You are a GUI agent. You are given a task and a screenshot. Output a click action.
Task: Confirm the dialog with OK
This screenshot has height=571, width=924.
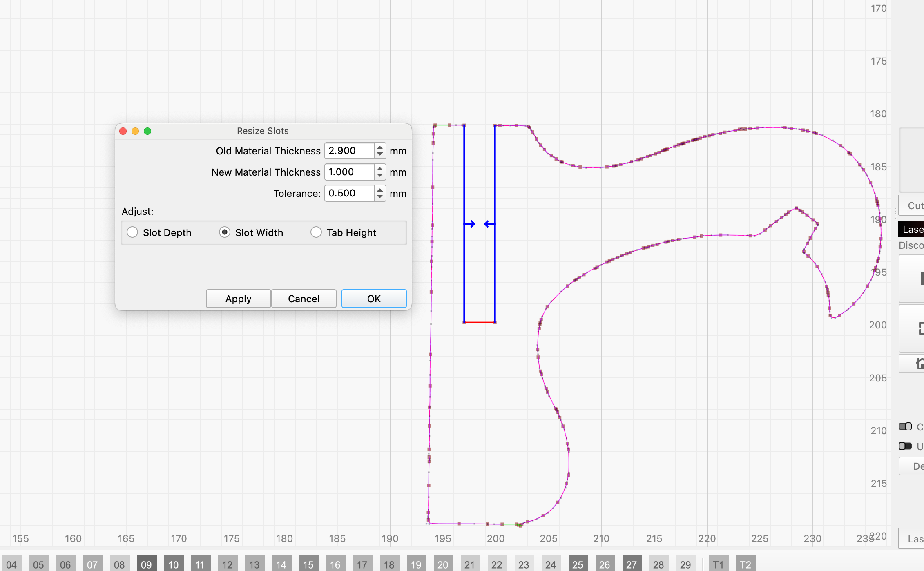click(x=374, y=299)
